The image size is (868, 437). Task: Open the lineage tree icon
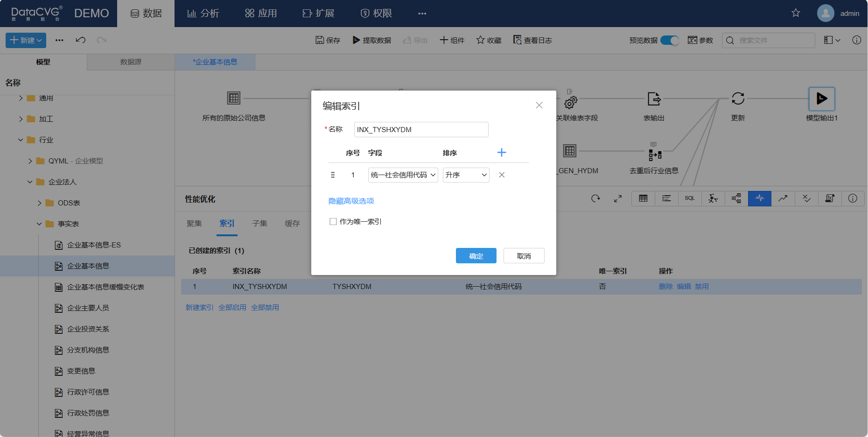point(736,198)
